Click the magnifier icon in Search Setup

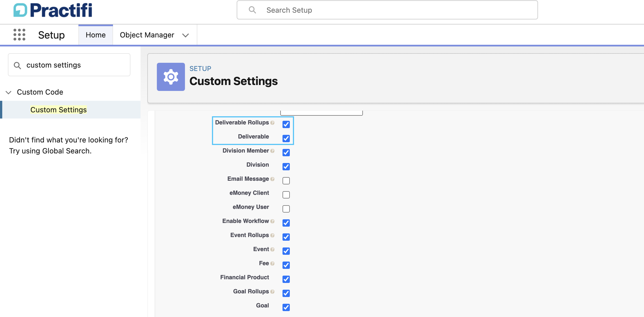[252, 10]
